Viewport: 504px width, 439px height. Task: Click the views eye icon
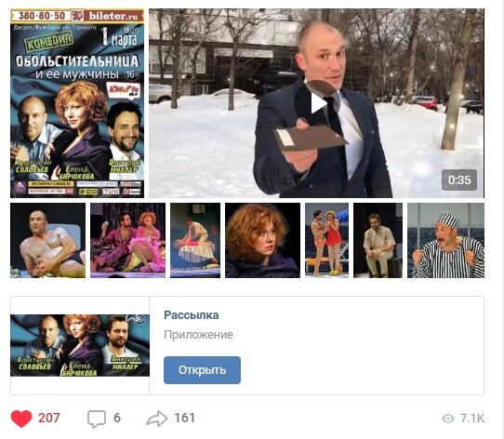pyautogui.click(x=448, y=419)
